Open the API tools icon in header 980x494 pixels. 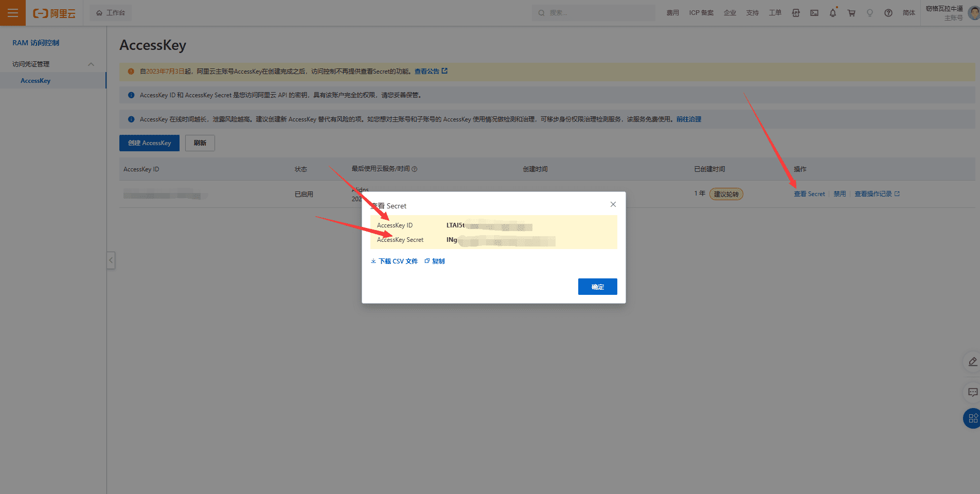click(x=796, y=13)
